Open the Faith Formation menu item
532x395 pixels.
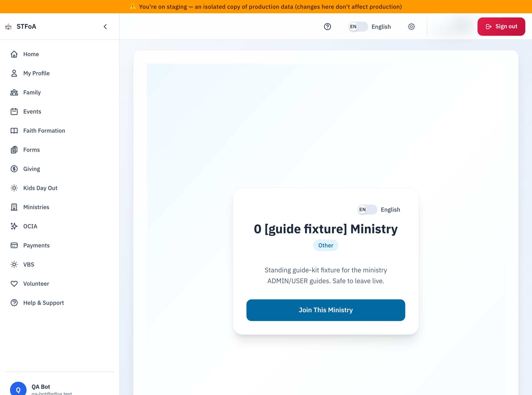[59, 131]
